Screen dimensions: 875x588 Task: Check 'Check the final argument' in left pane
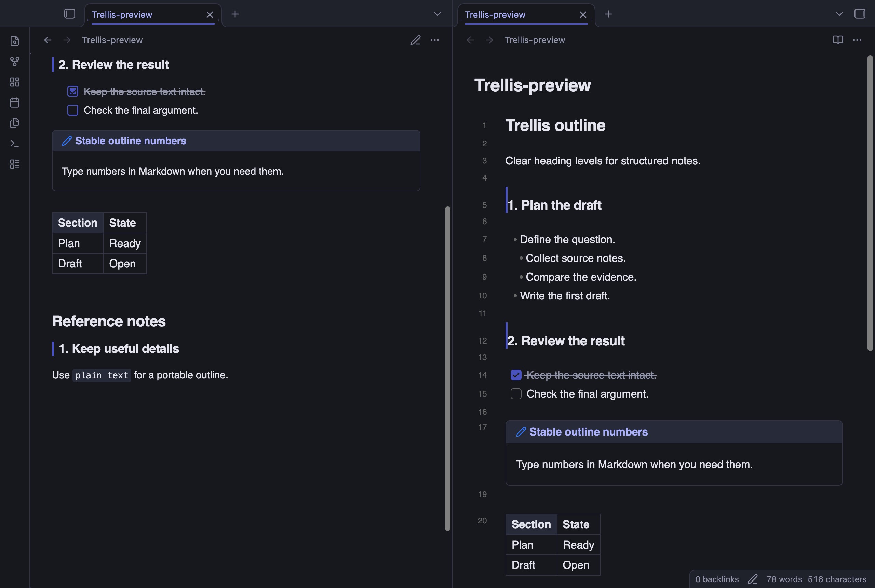click(73, 110)
